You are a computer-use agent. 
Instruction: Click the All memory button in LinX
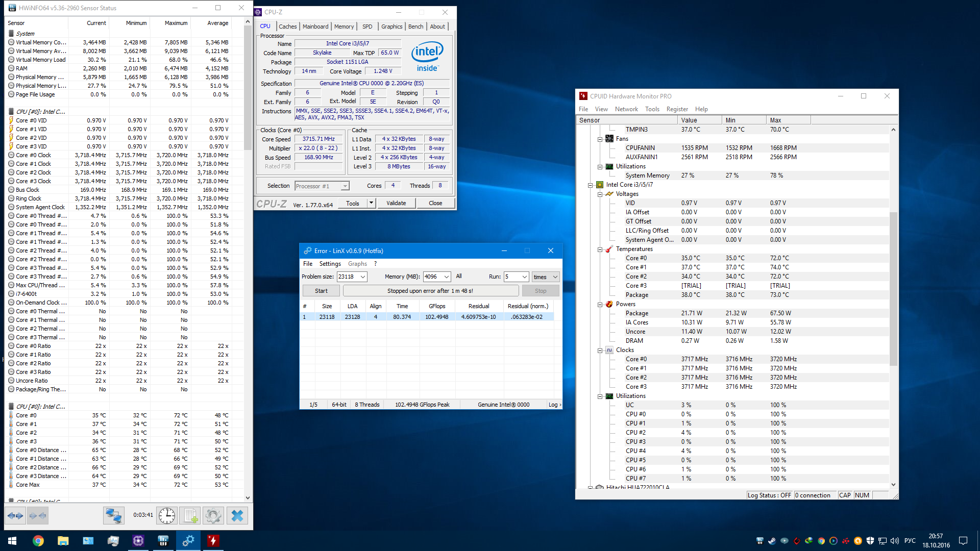click(x=459, y=276)
